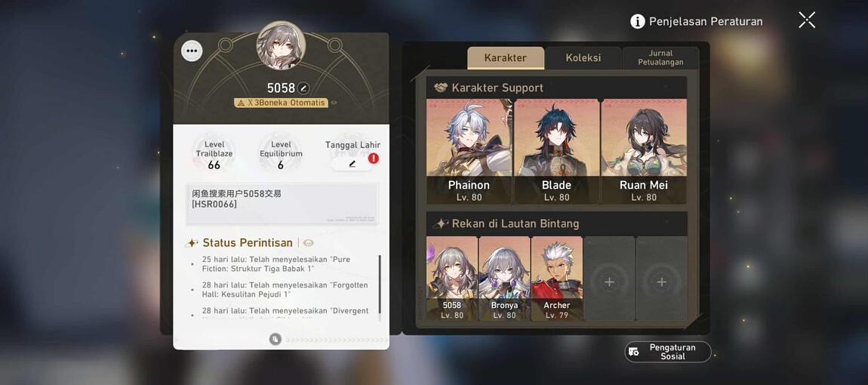Open the Jurnal Petualangan tab
The image size is (868, 385).
tap(660, 57)
